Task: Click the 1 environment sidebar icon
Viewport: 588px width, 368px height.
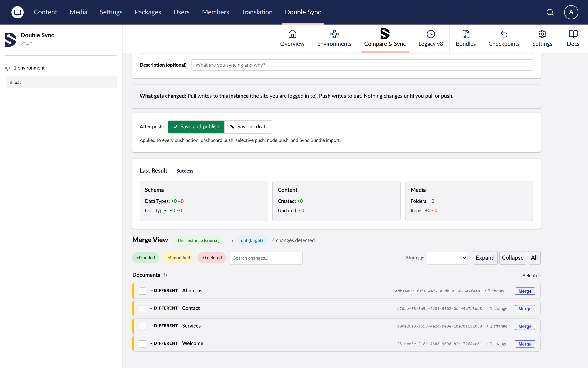Action: 8,68
